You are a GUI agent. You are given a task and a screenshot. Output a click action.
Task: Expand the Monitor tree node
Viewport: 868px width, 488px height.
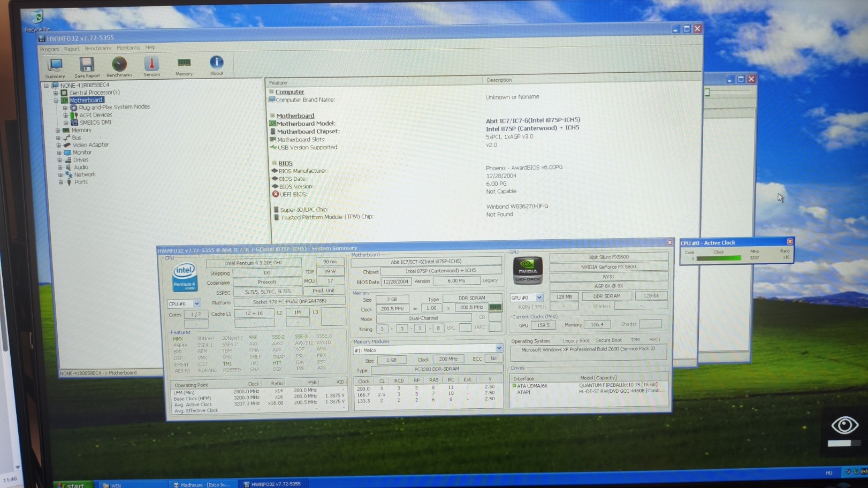click(x=59, y=153)
